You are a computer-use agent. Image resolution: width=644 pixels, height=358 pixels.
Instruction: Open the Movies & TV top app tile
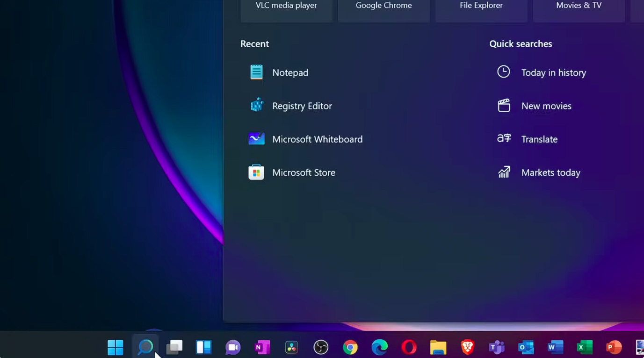(579, 10)
